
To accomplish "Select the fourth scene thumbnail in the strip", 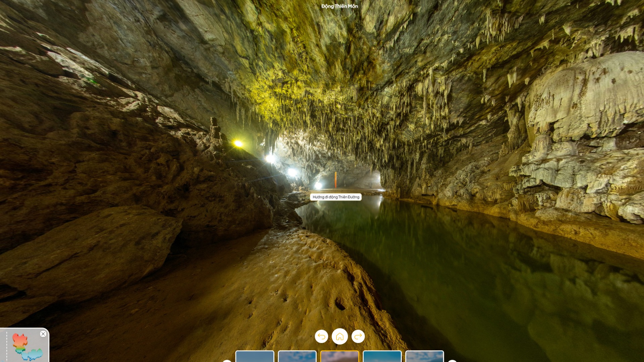I will click(x=382, y=356).
